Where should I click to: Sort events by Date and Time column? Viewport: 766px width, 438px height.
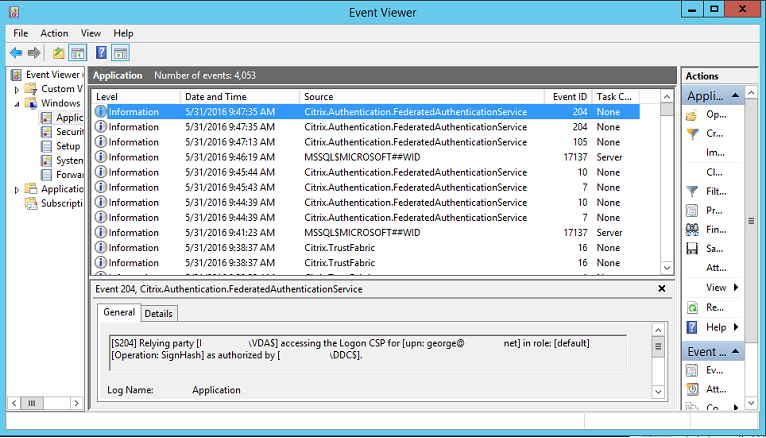click(215, 97)
